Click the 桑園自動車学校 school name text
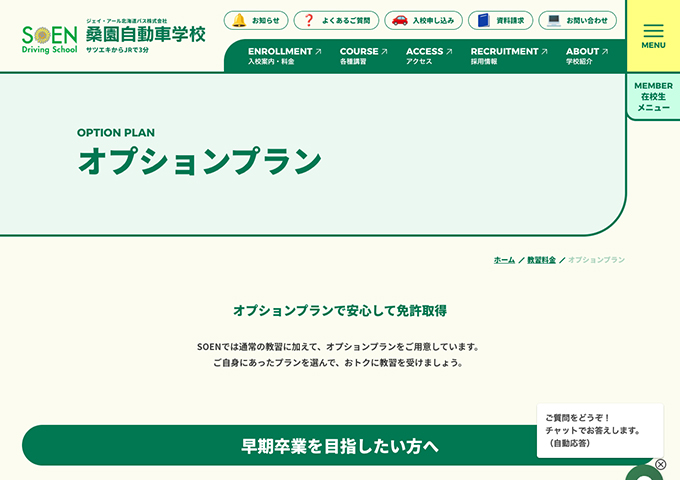Image resolution: width=680 pixels, height=480 pixels. click(x=145, y=35)
